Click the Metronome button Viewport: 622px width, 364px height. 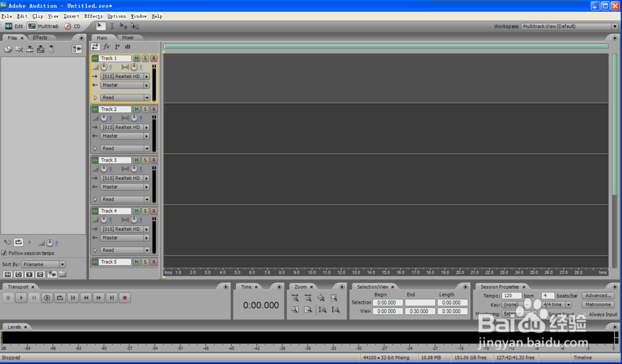(598, 304)
